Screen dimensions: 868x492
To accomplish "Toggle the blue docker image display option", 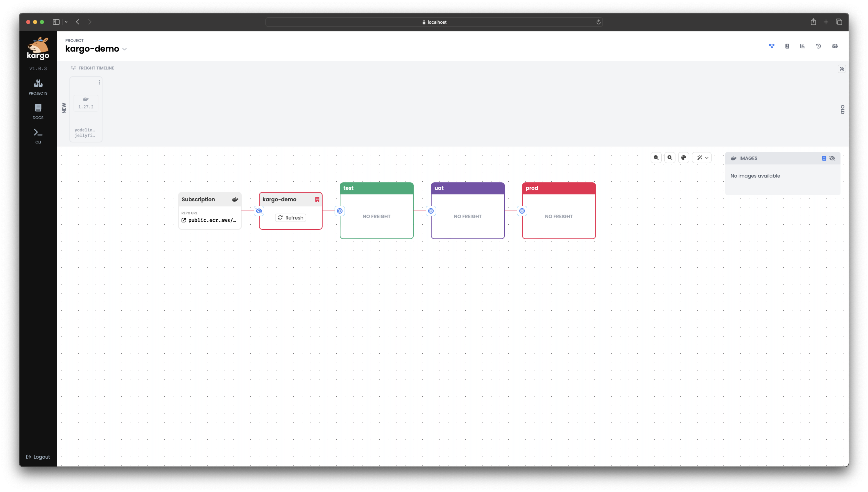I will point(823,158).
